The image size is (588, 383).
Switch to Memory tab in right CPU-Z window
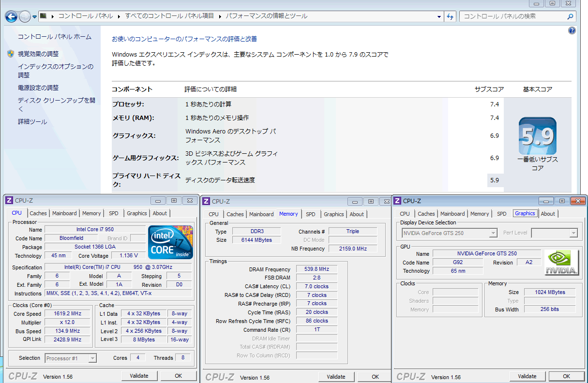(x=480, y=214)
